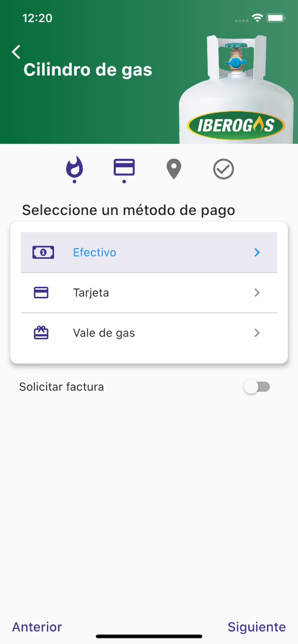Open the Tarjeta chevron arrow

257,292
